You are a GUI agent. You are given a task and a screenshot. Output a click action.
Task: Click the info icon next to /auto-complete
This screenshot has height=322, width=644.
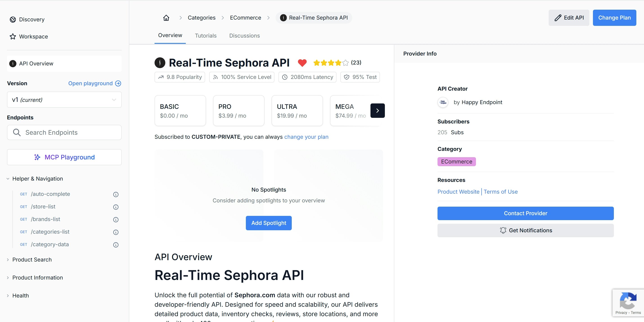pyautogui.click(x=115, y=194)
